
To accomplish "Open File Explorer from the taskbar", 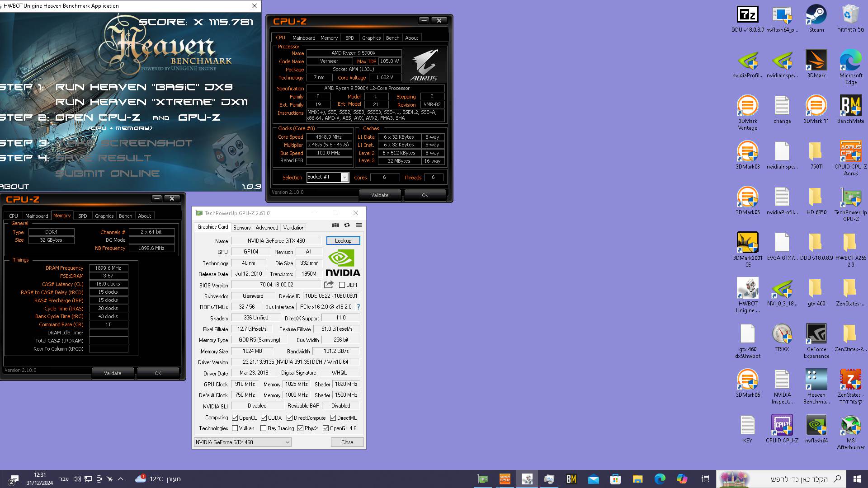I will [x=637, y=479].
